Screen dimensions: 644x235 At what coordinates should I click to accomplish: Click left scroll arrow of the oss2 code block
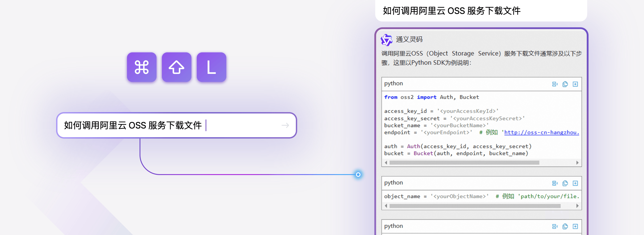pos(386,163)
